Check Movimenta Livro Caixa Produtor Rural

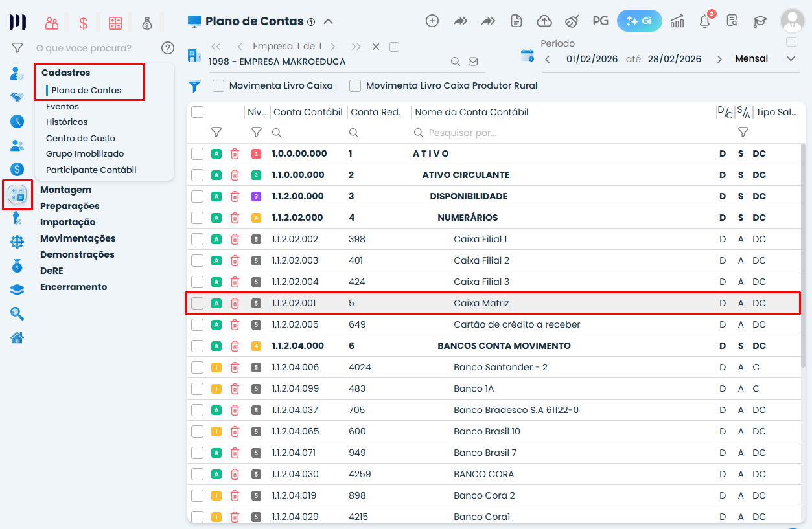355,85
